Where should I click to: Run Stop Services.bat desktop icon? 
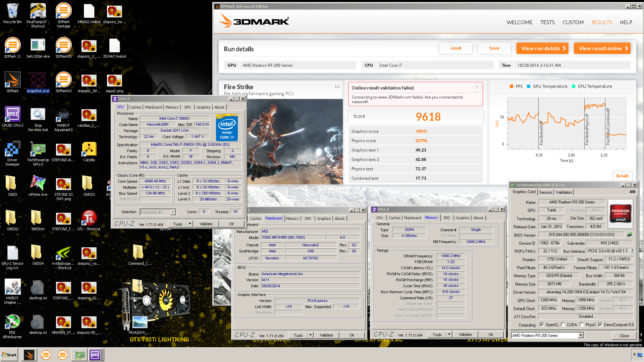tap(38, 119)
